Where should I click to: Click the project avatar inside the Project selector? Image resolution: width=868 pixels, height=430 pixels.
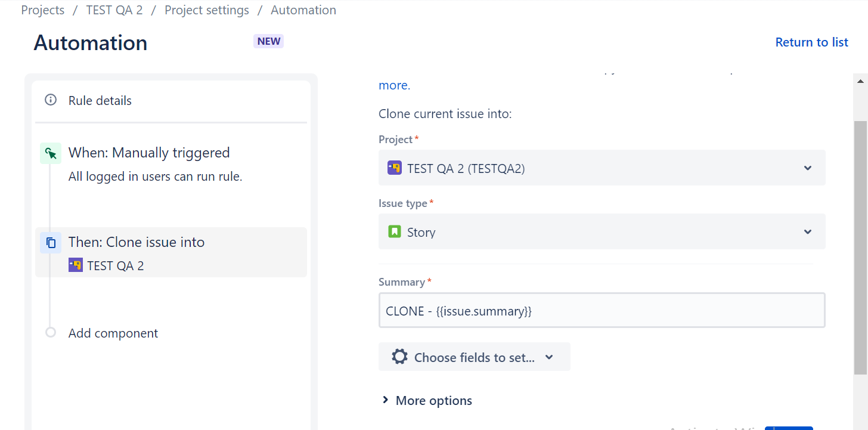(x=394, y=168)
